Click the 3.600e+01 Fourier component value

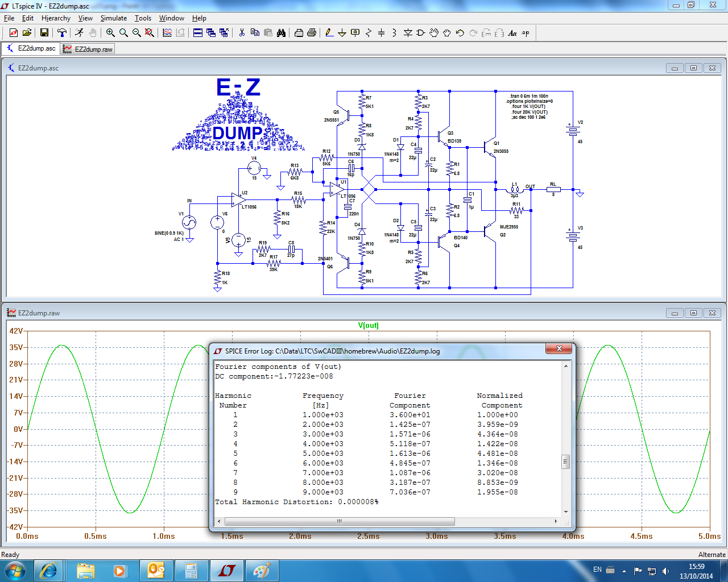[x=409, y=415]
